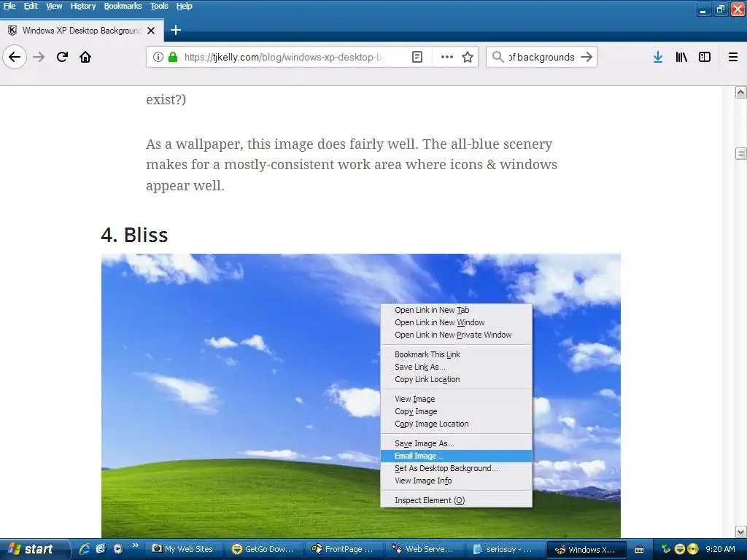Viewport: 747px width, 560px height.
Task: Click the keyboard icon in the taskbar
Action: 639,550
